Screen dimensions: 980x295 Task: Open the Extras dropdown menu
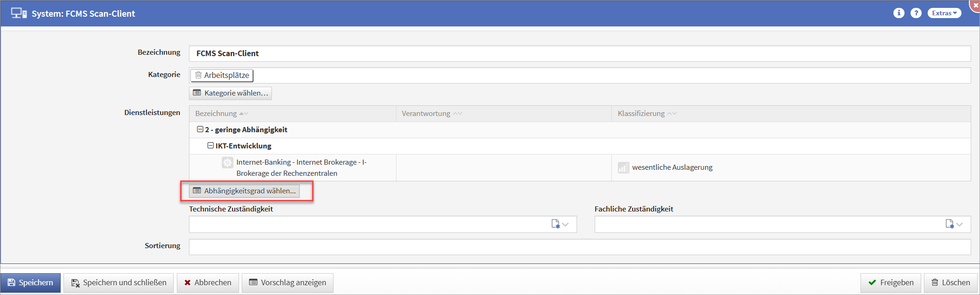(x=944, y=13)
